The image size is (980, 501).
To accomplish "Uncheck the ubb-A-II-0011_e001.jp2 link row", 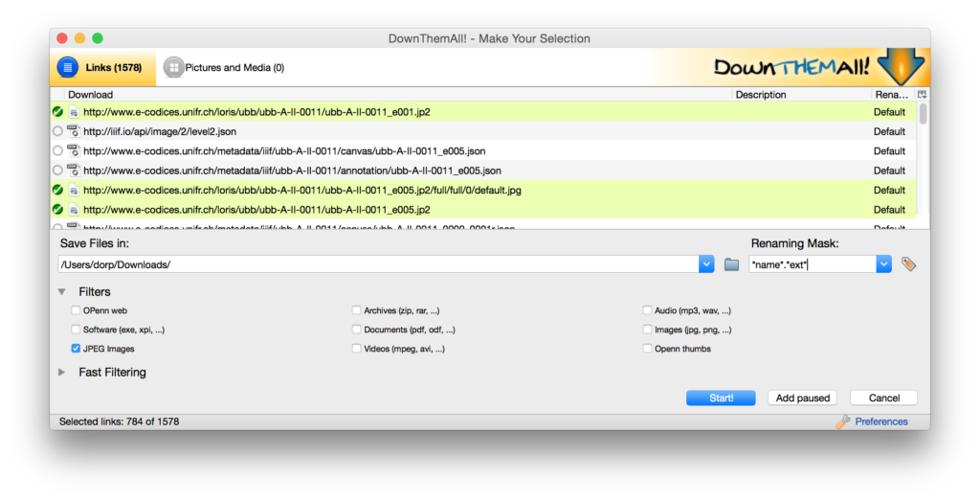I will (x=57, y=112).
